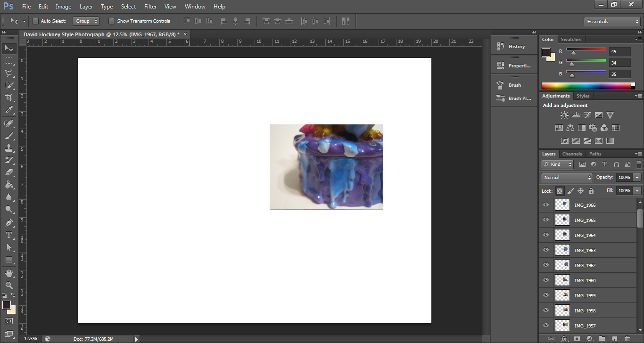Select the Clone Stamp tool
The width and height of the screenshot is (644, 343).
[9, 148]
